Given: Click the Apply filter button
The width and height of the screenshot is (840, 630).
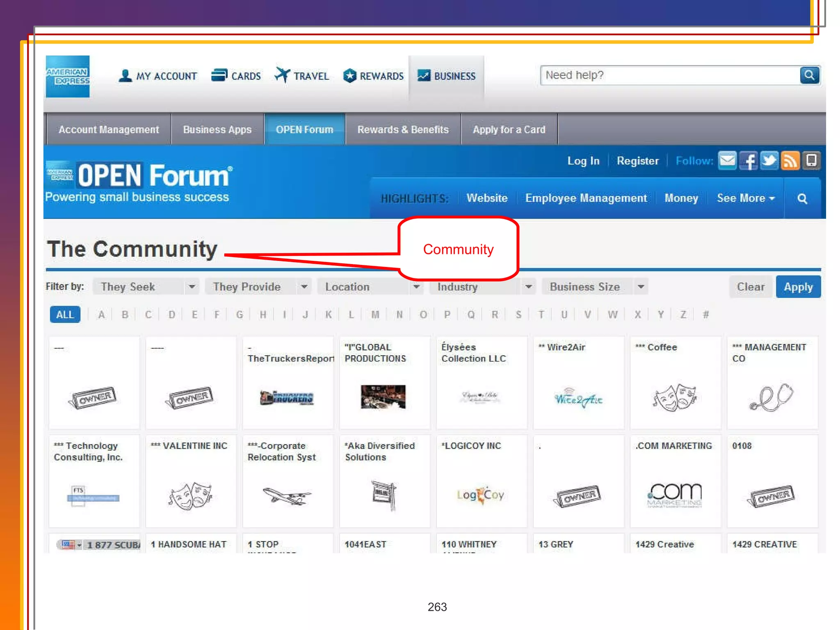Looking at the screenshot, I should (798, 287).
